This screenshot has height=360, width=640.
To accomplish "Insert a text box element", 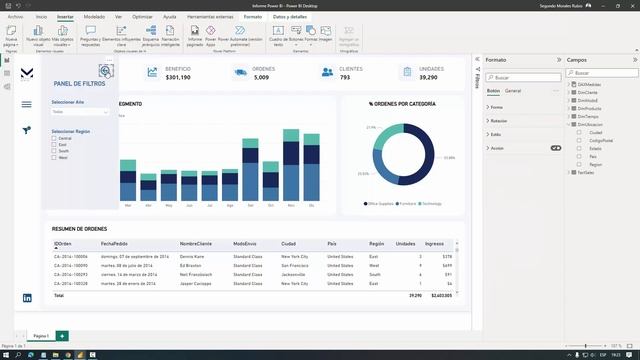I will (x=278, y=36).
